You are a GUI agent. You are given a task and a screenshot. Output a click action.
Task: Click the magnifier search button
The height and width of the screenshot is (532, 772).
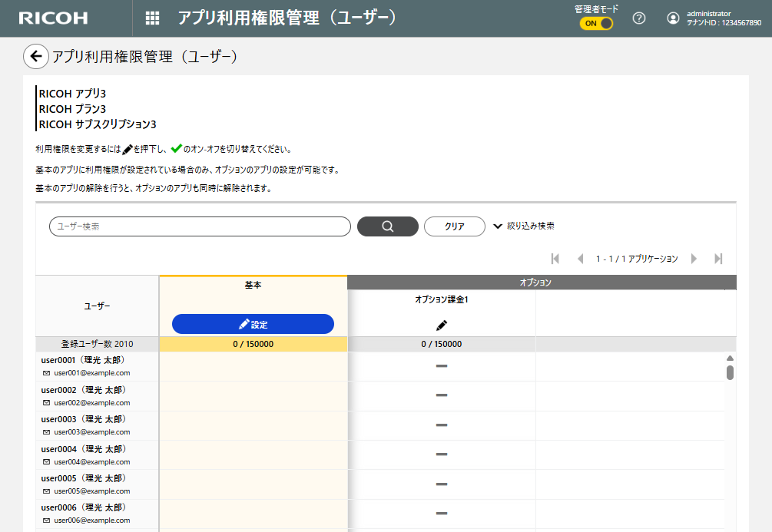pos(388,226)
